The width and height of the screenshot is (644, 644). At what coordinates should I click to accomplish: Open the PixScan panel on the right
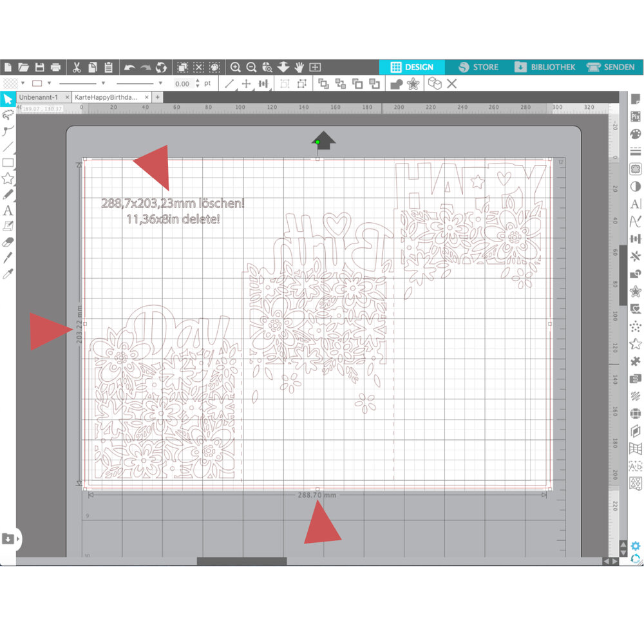click(636, 117)
